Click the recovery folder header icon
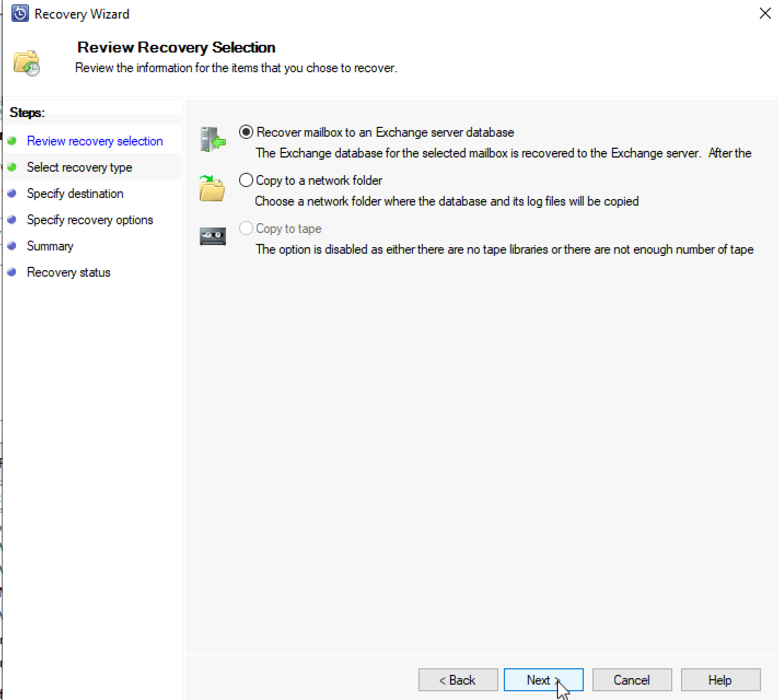Viewport: 779px width, 700px height. (27, 63)
